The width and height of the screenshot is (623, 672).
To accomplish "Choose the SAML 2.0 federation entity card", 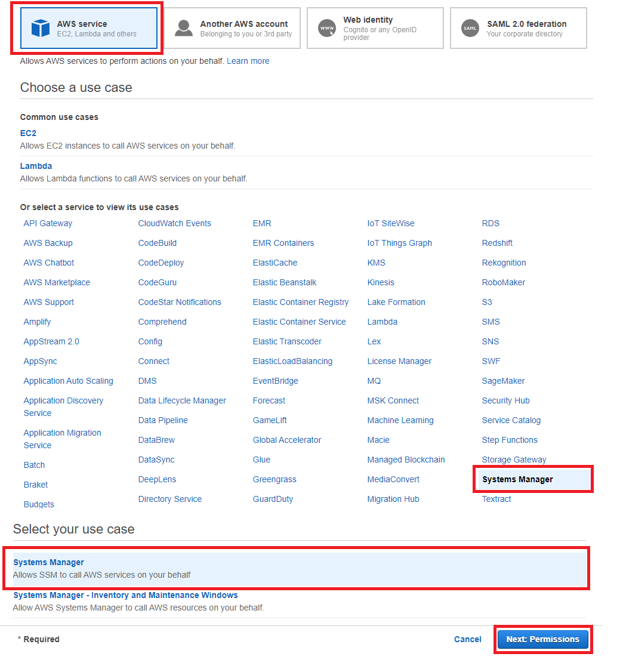I will pos(519,28).
